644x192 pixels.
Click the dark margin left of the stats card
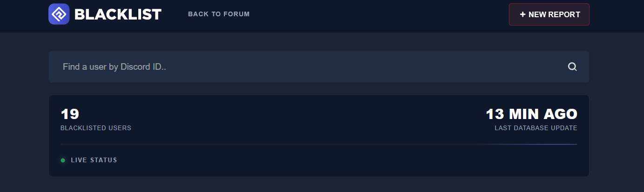[x=23, y=135]
